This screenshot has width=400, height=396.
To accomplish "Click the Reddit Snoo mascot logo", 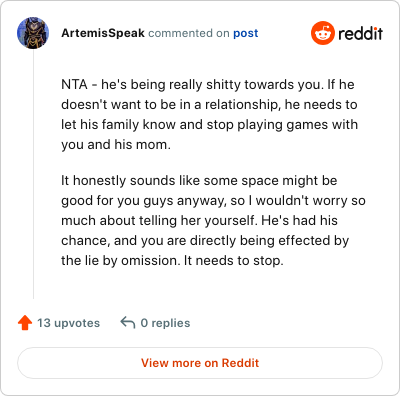I will pyautogui.click(x=323, y=33).
